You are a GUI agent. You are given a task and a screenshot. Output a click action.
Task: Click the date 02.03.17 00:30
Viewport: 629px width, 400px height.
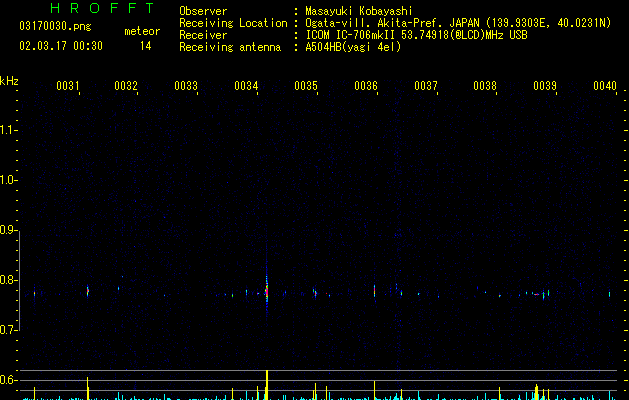[61, 46]
